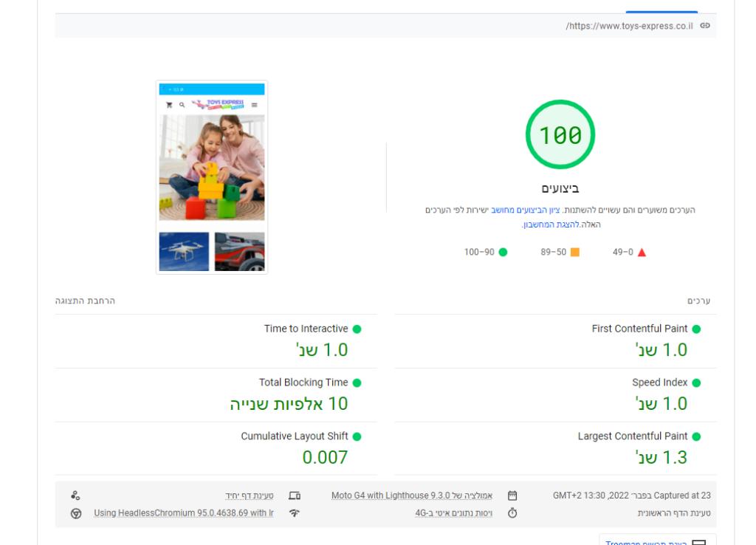Click the people icon in the far-left info row
Viewport: 756px width, 545px height.
75,496
